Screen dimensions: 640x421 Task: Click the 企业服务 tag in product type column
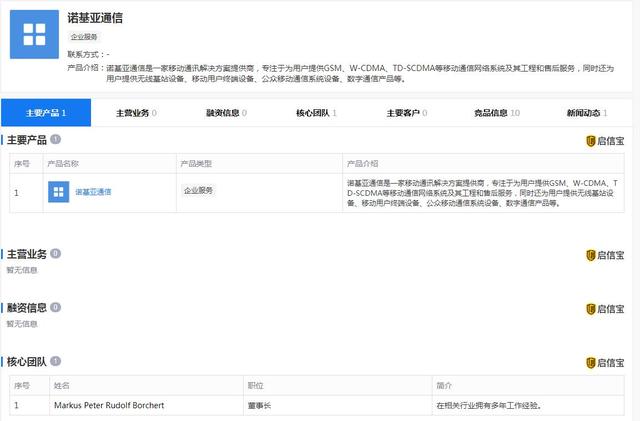(x=198, y=190)
